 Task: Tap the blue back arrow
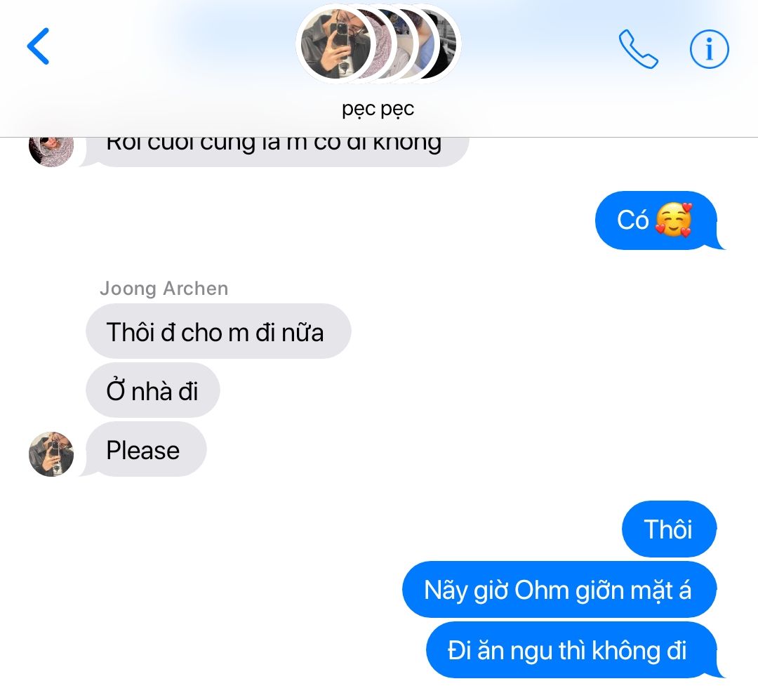pyautogui.click(x=38, y=46)
